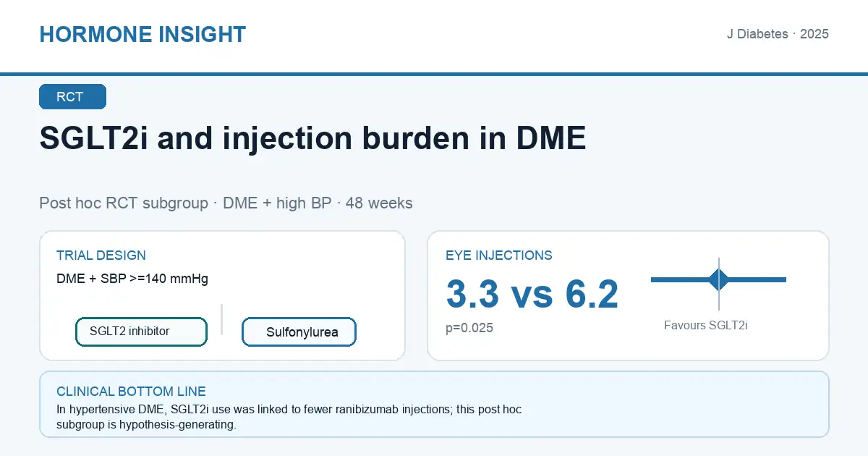Click the EYE INJECTIONS heading
Screen dimensions: 868x456
click(x=499, y=256)
